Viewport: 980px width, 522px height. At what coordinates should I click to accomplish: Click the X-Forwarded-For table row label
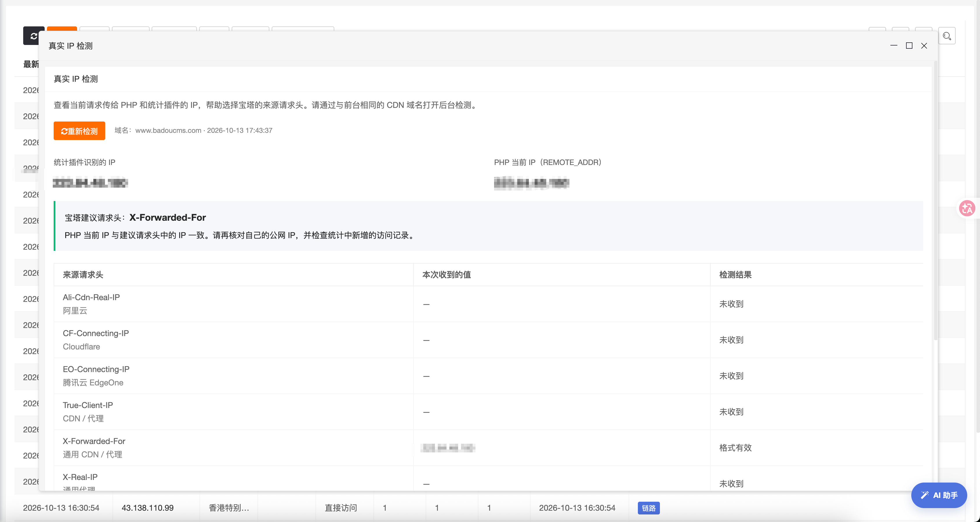click(94, 441)
